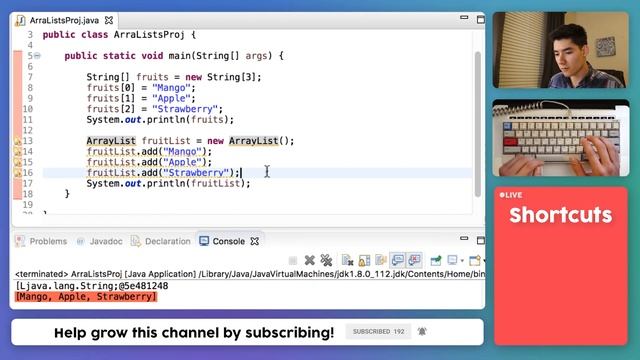The height and width of the screenshot is (360, 640).
Task: Click 'System.out.println(fruits);' line
Action: [x=160, y=120]
